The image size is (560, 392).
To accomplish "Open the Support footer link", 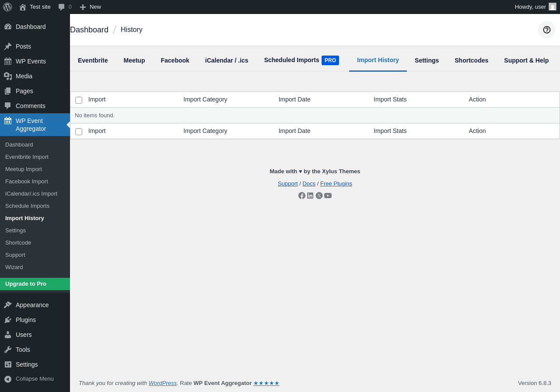I will coord(288,184).
